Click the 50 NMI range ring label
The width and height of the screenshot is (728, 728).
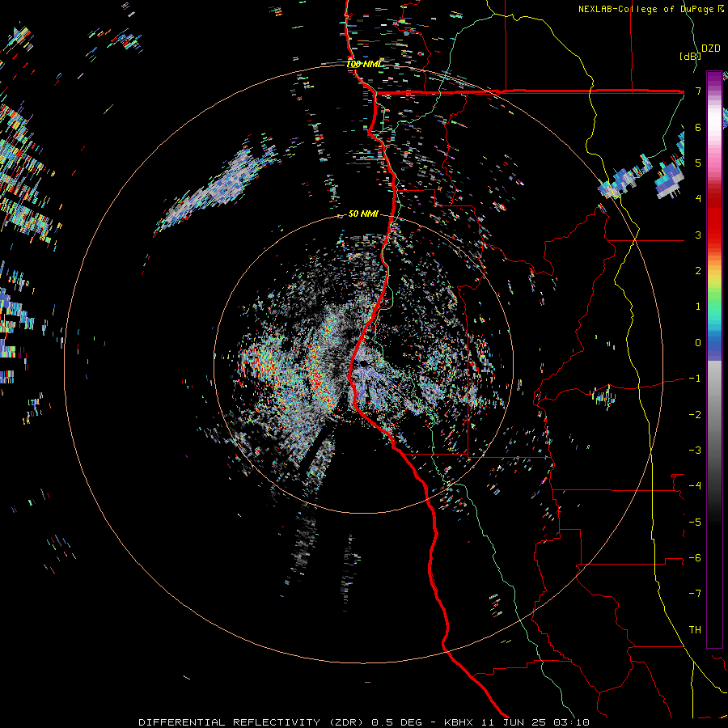point(363,214)
